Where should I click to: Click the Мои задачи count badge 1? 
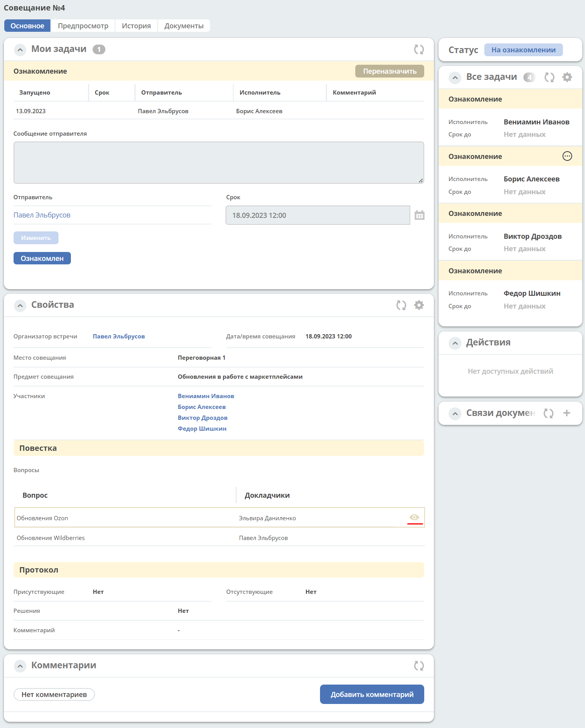tap(99, 49)
